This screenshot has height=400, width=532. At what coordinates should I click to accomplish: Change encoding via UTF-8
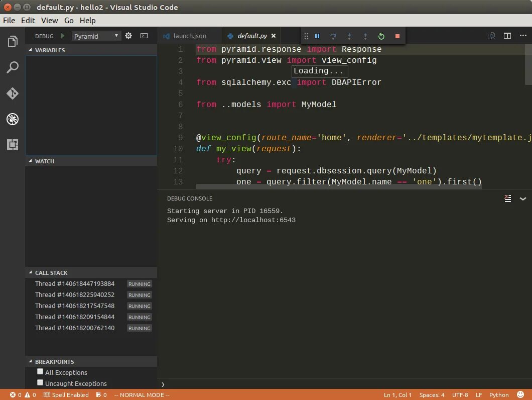pyautogui.click(x=460, y=394)
